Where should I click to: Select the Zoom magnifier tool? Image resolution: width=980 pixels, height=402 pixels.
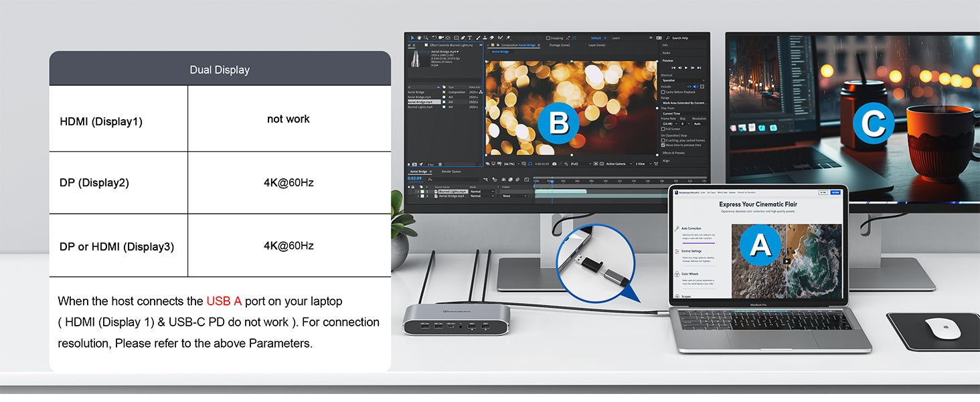[x=426, y=38]
